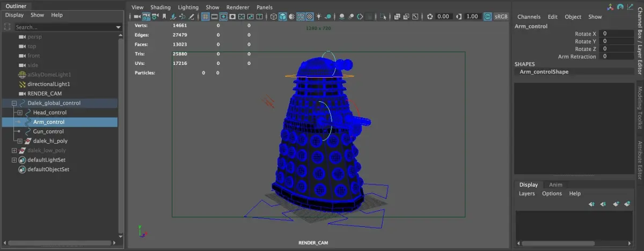Viewport: 644px width, 251px height.
Task: Click the Select Camera icon in panel toolbar
Action: (x=137, y=17)
